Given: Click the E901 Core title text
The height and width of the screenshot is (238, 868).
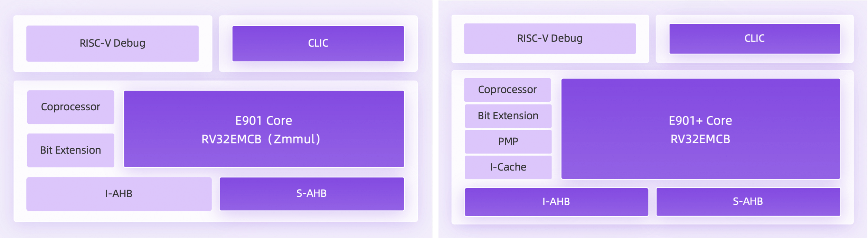Looking at the screenshot, I should [264, 121].
